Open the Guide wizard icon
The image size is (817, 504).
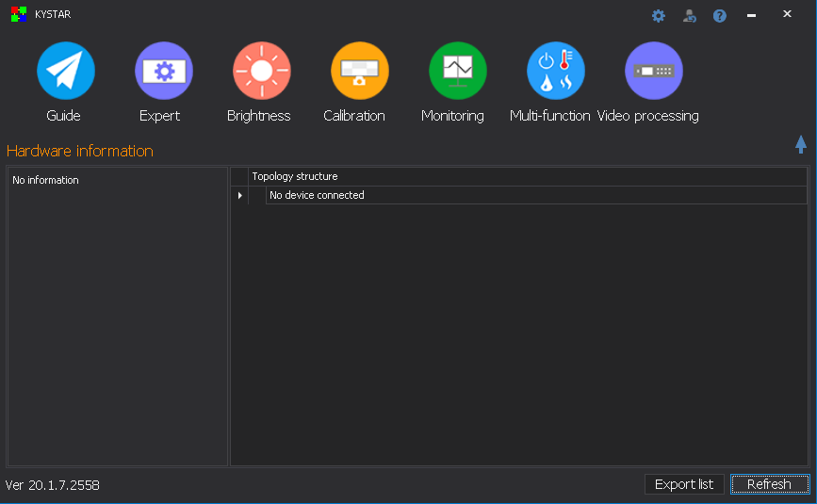tap(65, 72)
